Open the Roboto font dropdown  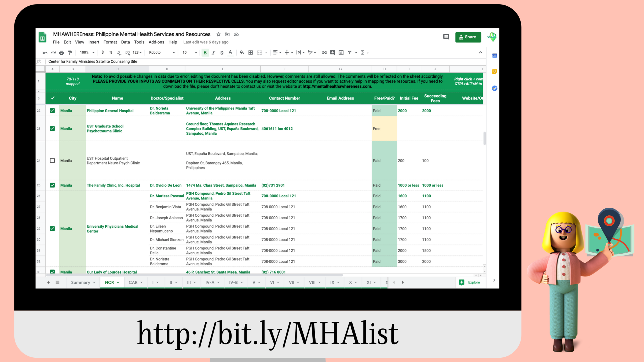162,53
